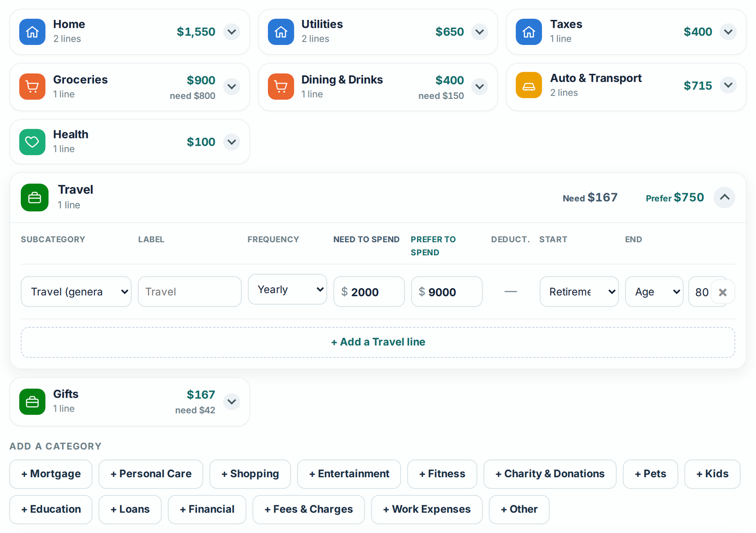Collapse the Travel category panel

(x=724, y=197)
